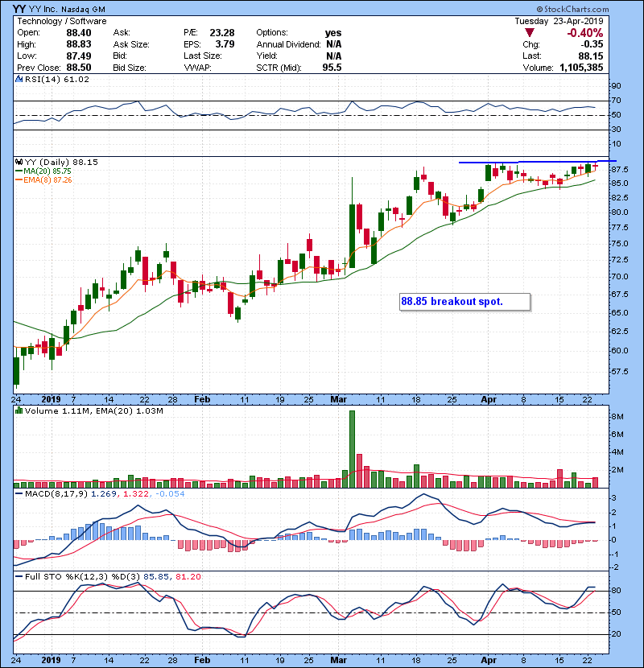
Task: Click the N/A value beside Annual Dividend
Action: (x=334, y=44)
